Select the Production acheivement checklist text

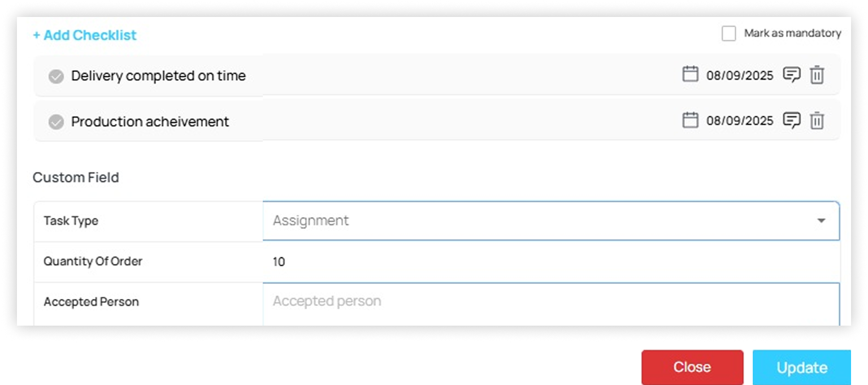(150, 122)
